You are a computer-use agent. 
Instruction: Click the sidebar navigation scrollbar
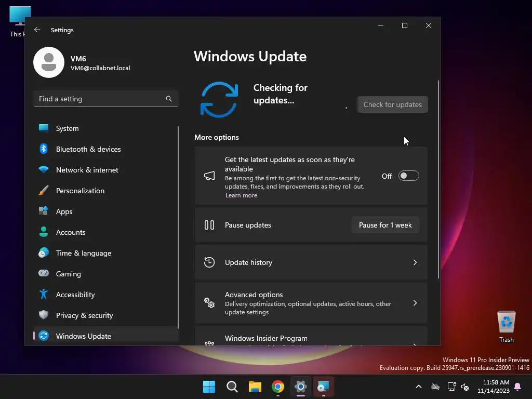[x=178, y=228]
